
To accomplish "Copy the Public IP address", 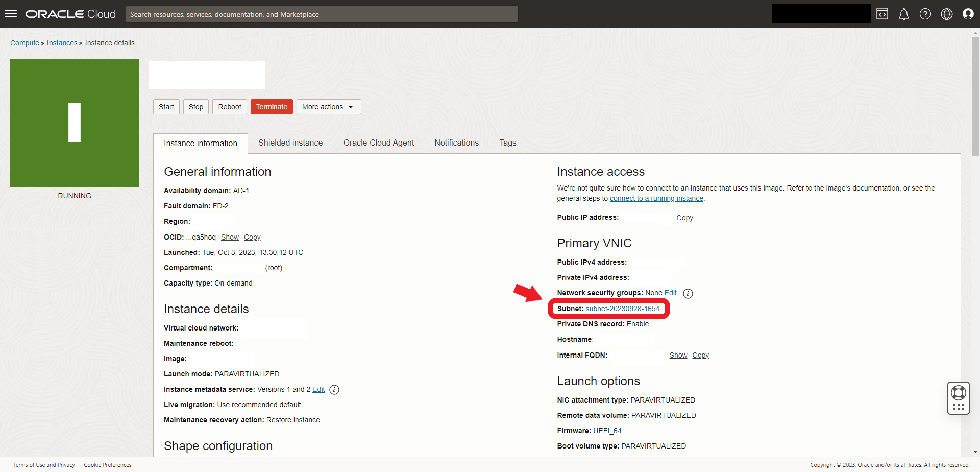I will (684, 218).
